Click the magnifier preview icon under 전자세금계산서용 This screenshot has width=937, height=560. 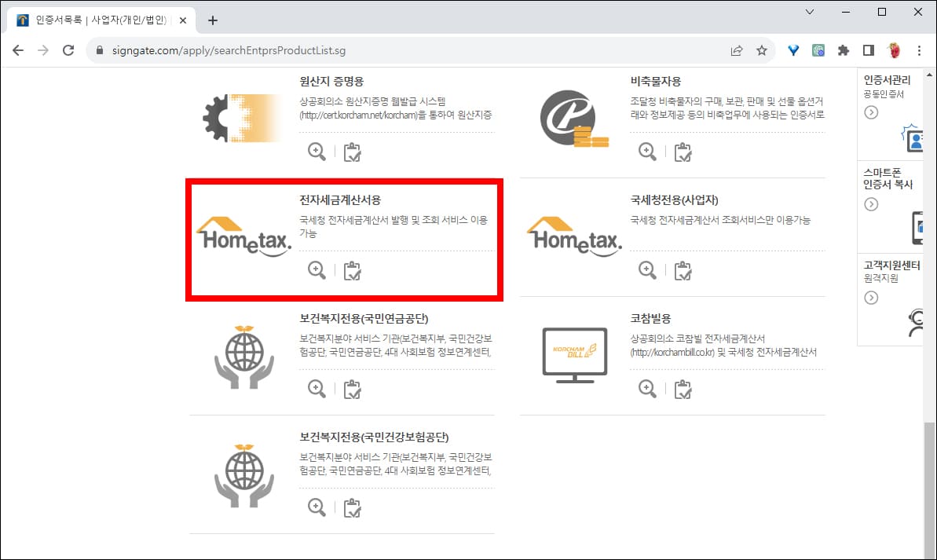click(317, 269)
